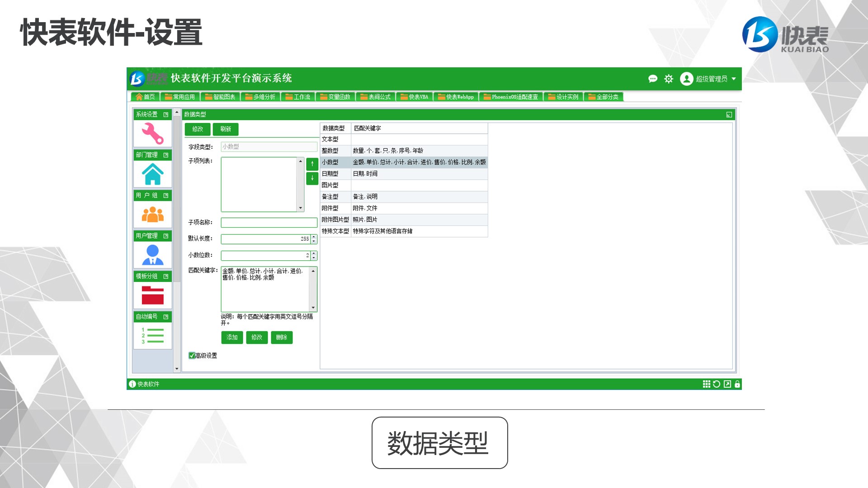The width and height of the screenshot is (868, 488).
Task: Open the 全部分类 tab
Action: 604,97
